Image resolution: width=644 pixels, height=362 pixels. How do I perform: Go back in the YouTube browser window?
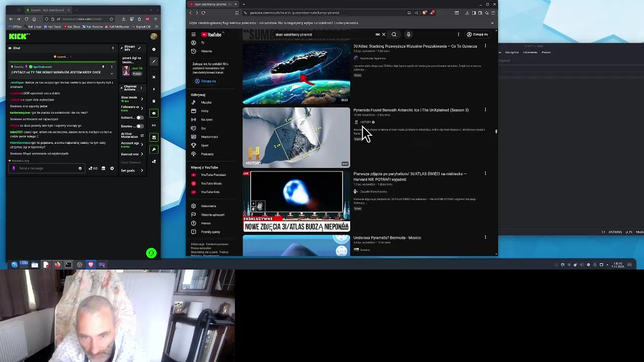click(191, 13)
